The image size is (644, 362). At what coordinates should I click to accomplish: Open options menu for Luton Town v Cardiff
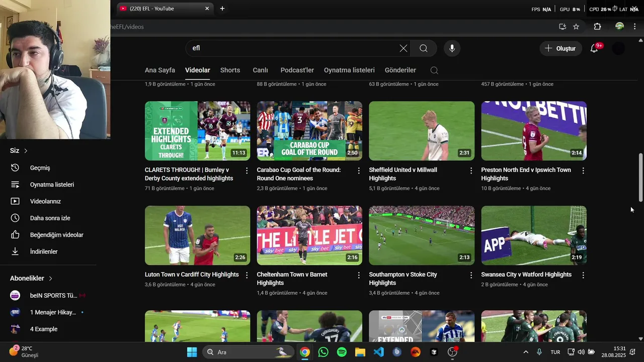click(247, 276)
